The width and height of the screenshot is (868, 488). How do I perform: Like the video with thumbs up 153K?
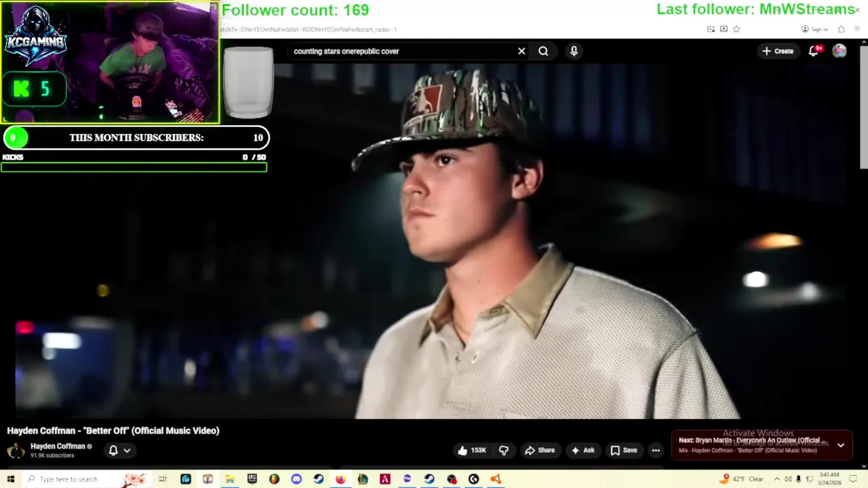pos(473,450)
